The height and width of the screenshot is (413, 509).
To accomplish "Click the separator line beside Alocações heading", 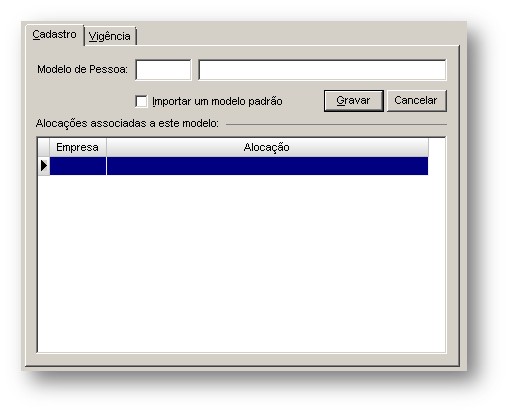I will coord(336,124).
